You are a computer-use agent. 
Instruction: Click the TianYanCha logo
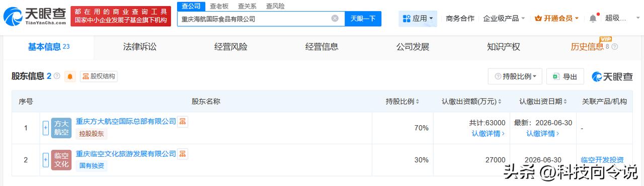pyautogui.click(x=34, y=16)
